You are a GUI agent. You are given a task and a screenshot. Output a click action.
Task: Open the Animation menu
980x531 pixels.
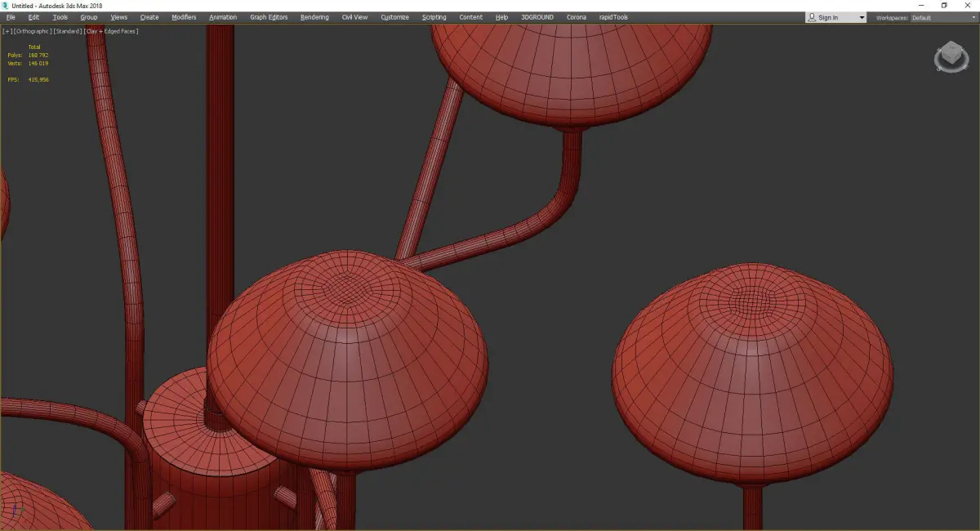[223, 17]
